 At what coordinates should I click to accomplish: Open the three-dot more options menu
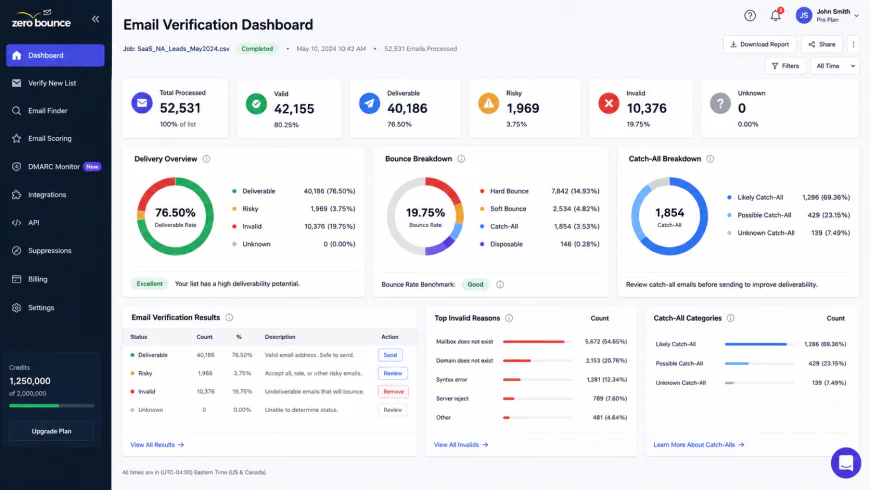tap(853, 44)
